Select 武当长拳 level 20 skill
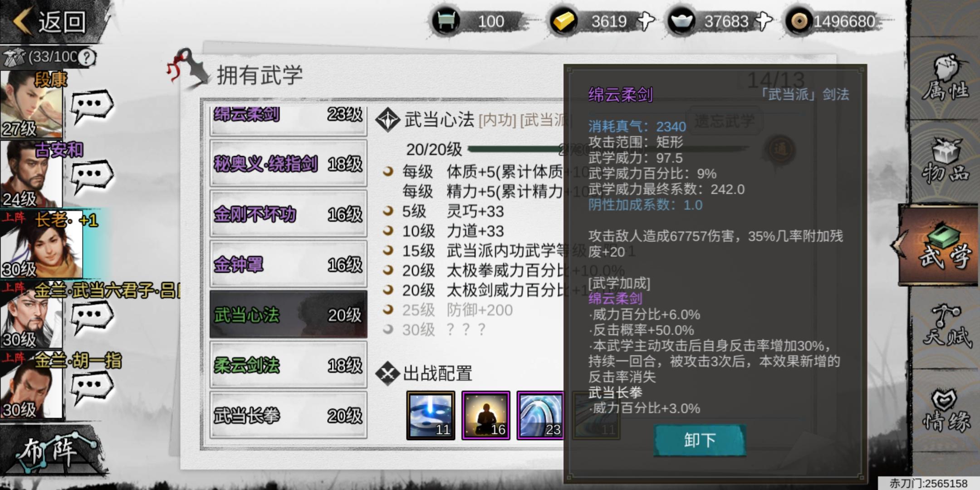This screenshot has width=980, height=490. coord(289,416)
